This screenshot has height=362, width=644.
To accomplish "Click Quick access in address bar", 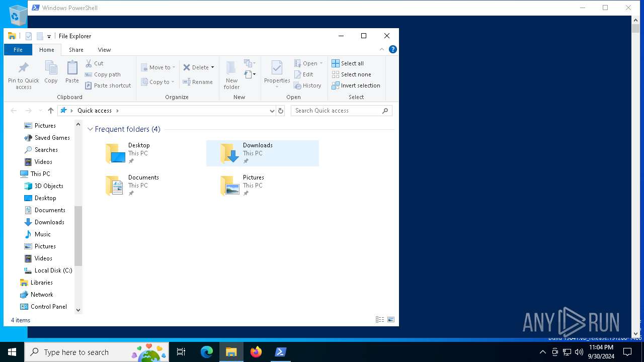I will coord(95,111).
